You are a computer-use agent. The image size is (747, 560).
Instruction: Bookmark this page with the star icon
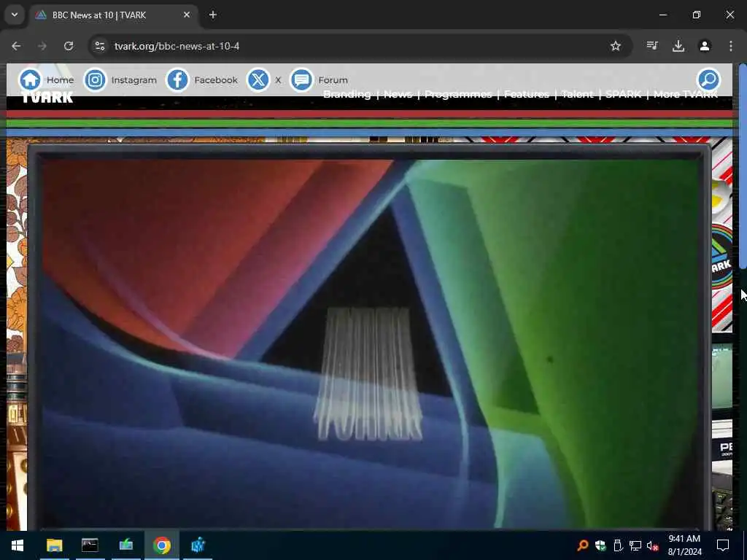[616, 46]
